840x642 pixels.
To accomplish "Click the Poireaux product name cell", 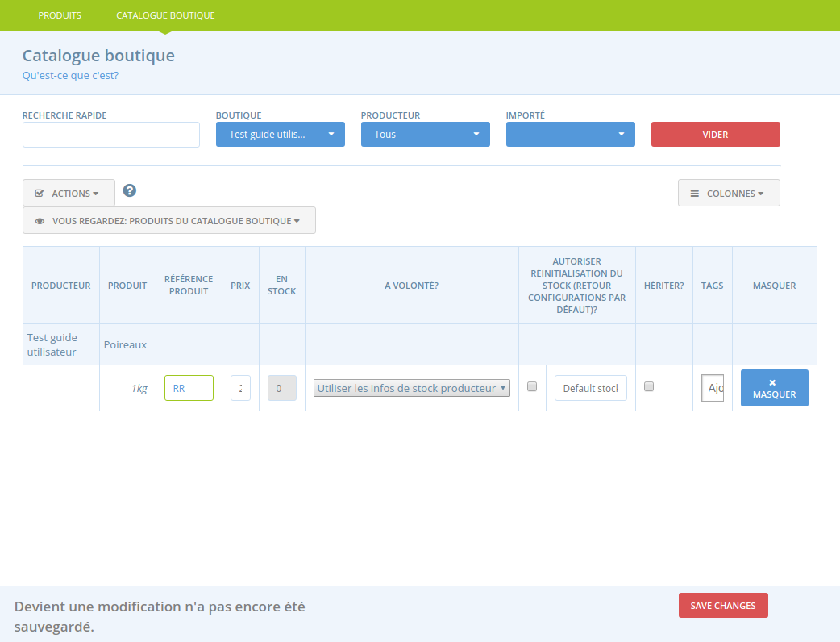I will 126,344.
